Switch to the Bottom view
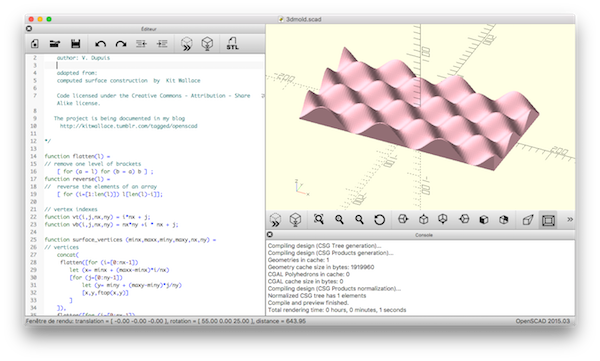Screen dimensions: 600x361 tap(443, 219)
